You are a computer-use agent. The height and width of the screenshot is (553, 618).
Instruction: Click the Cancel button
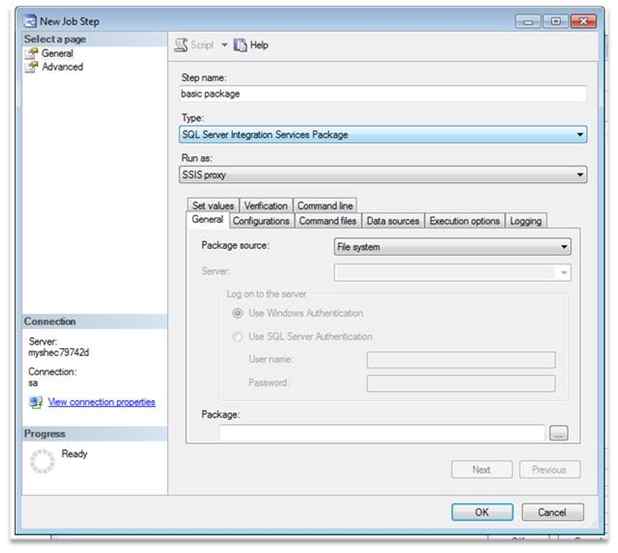click(x=553, y=512)
